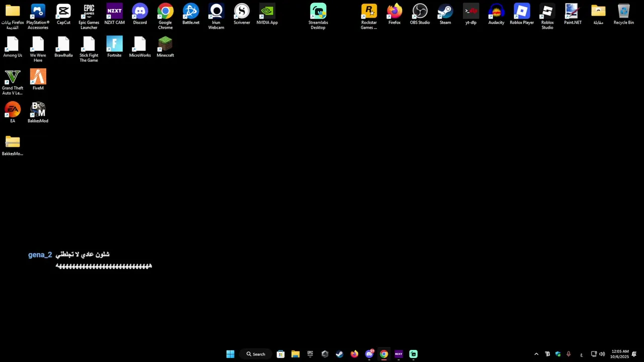Open the notification bell in taskbar
The image size is (644, 362).
[x=634, y=354]
